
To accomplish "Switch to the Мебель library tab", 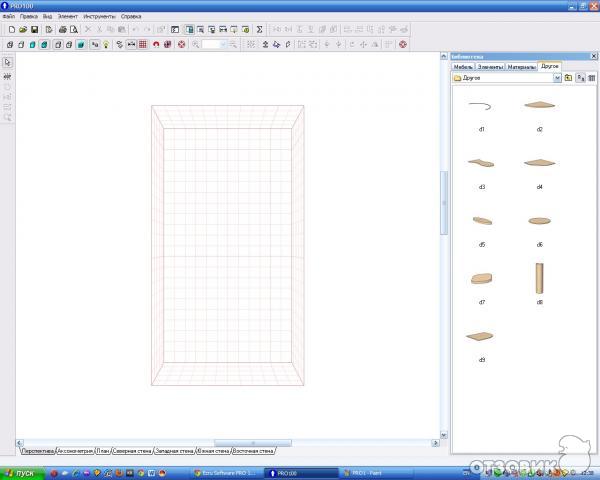I will click(463, 66).
